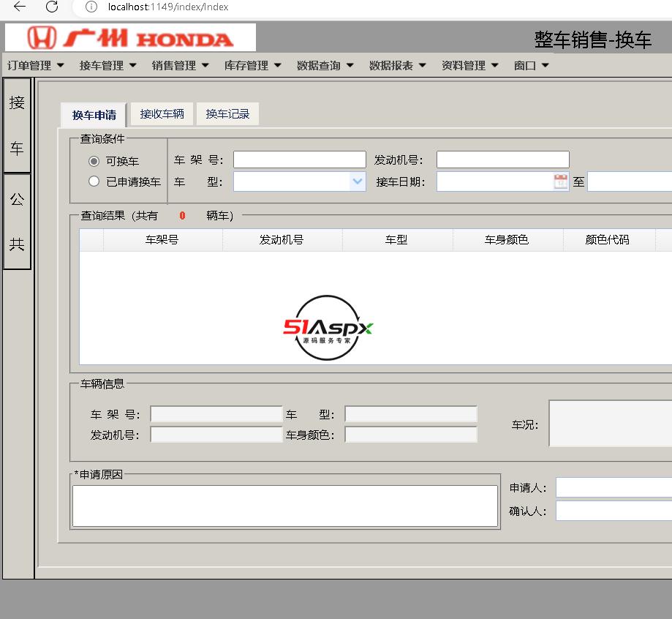Click the 车况 text box
The image size is (672, 619).
[x=611, y=424]
